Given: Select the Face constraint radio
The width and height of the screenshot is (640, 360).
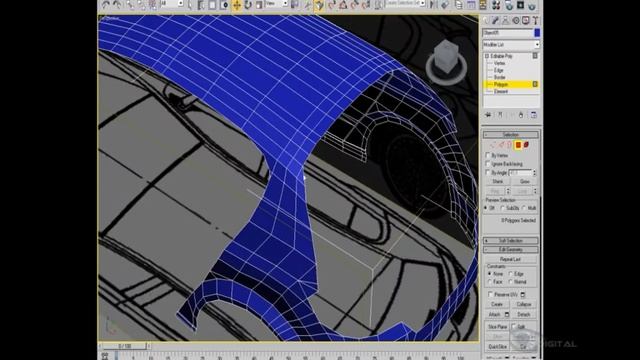Looking at the screenshot, I should (x=490, y=282).
